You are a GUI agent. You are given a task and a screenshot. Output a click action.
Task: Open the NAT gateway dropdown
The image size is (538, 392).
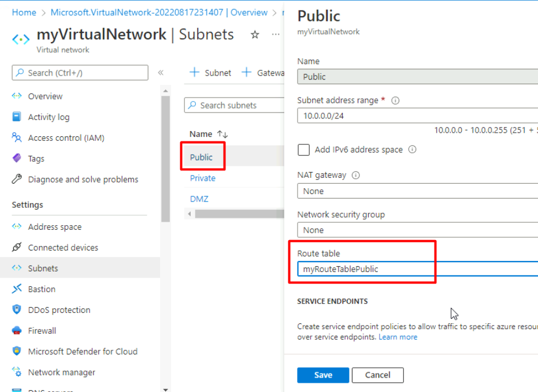(x=418, y=191)
